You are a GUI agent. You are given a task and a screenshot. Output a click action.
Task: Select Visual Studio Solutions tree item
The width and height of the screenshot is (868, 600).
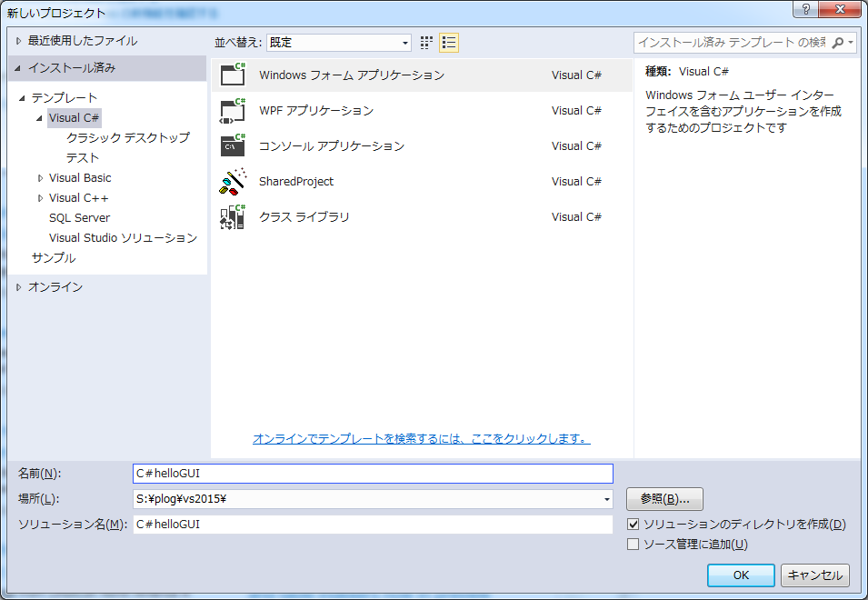click(x=123, y=237)
